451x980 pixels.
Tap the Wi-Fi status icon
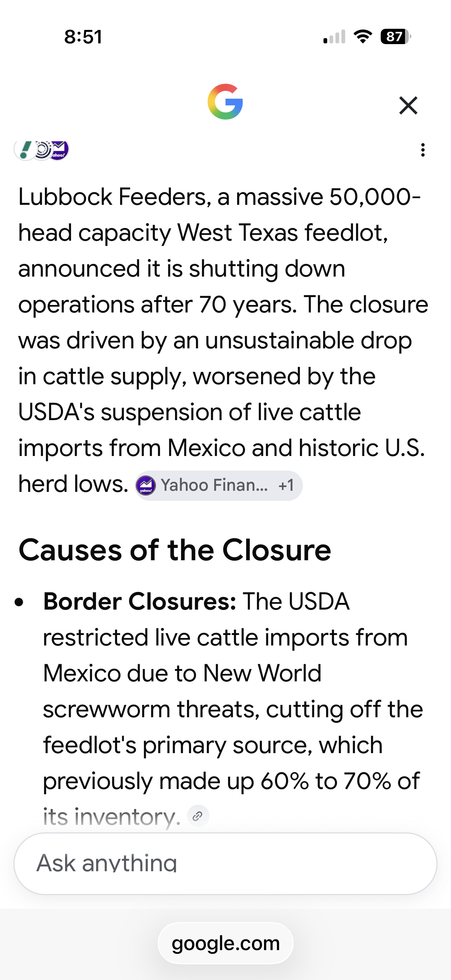(363, 37)
